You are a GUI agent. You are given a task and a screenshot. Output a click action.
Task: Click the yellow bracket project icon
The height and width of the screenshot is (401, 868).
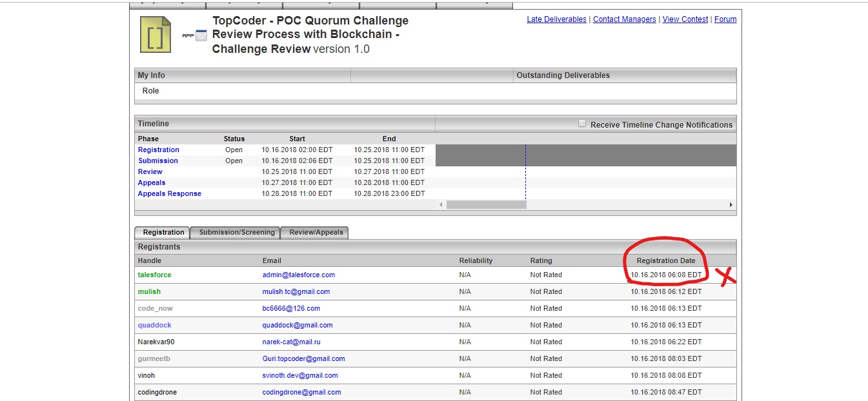pos(156,35)
